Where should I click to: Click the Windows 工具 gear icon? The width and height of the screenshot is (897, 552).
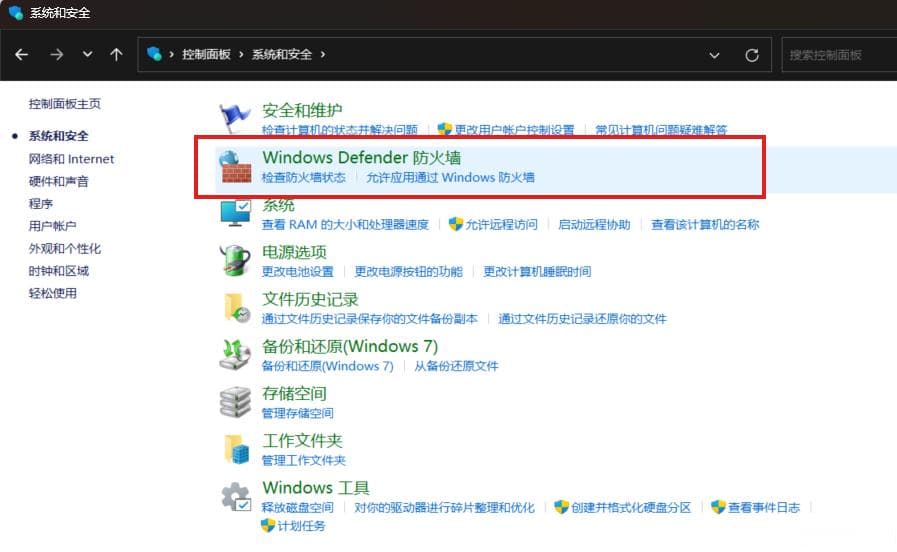click(236, 497)
